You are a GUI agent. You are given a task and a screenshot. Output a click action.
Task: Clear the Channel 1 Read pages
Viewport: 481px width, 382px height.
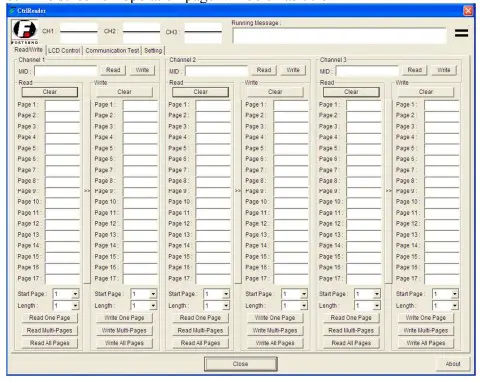pos(50,92)
